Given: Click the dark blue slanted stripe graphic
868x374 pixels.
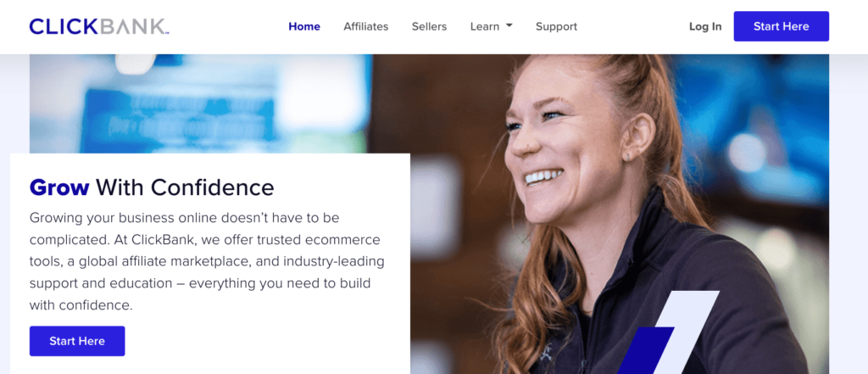Looking at the screenshot, I should tap(645, 350).
